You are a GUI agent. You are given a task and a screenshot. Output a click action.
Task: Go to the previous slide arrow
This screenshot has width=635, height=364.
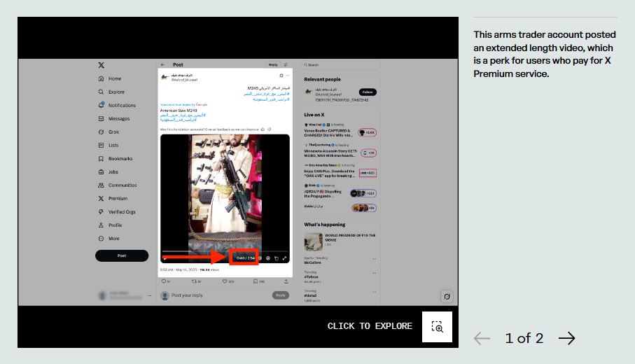[482, 338]
